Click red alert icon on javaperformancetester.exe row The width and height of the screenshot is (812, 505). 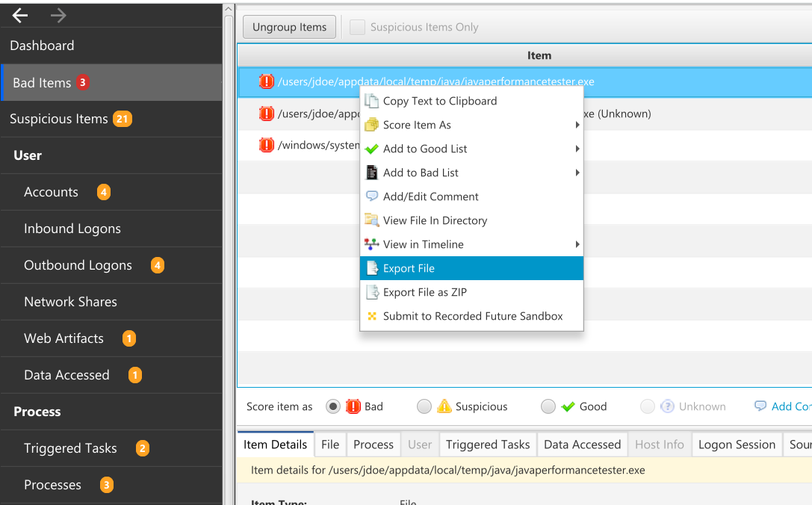pyautogui.click(x=267, y=82)
